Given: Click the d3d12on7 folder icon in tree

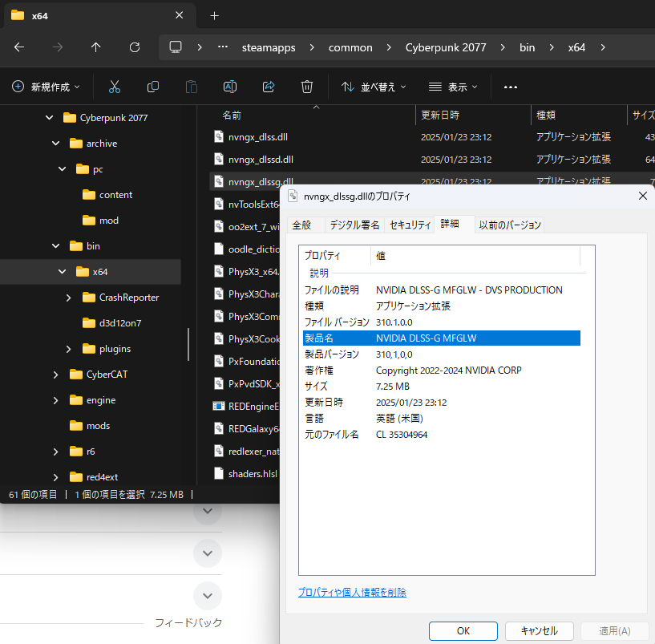Looking at the screenshot, I should tap(89, 322).
